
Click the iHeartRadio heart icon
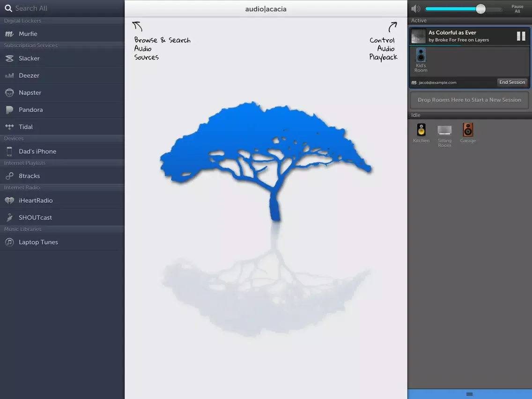pyautogui.click(x=9, y=200)
